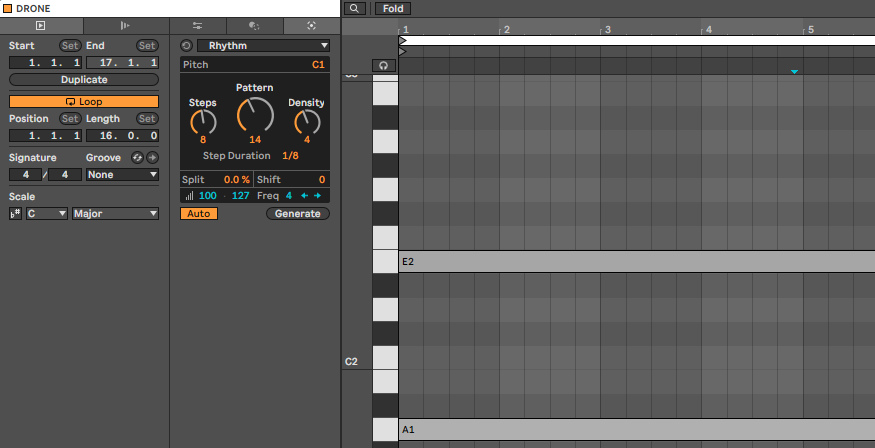Image resolution: width=875 pixels, height=448 pixels.
Task: Click the Step Duration value 1/8
Action: click(290, 156)
